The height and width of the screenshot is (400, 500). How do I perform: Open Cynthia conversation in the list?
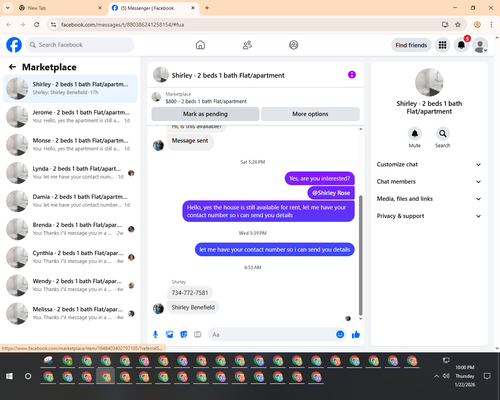(70, 257)
